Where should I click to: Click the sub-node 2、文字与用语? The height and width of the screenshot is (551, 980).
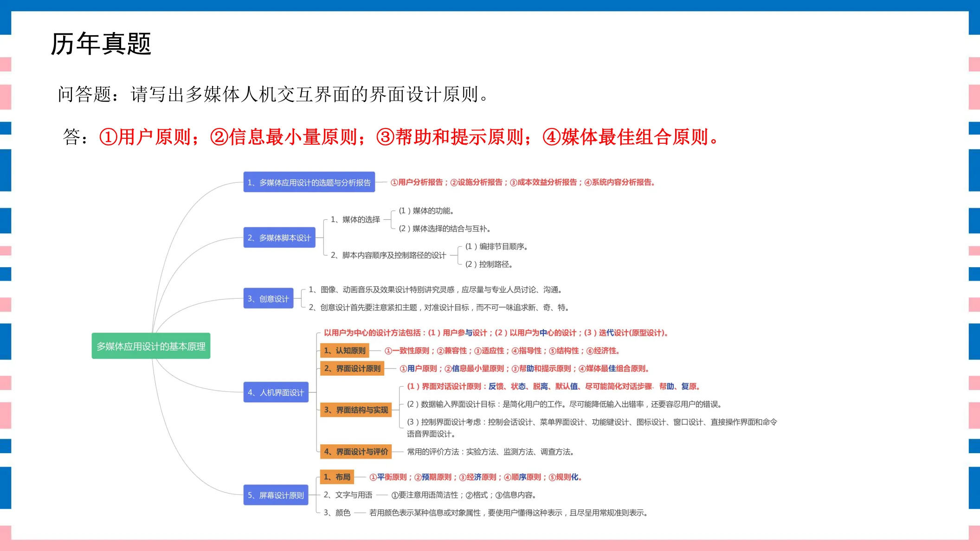tap(348, 495)
